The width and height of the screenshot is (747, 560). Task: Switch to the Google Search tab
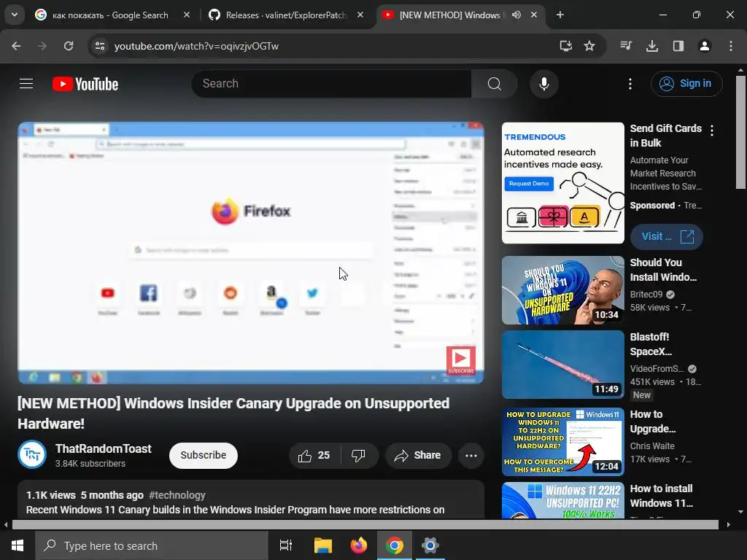tap(112, 15)
